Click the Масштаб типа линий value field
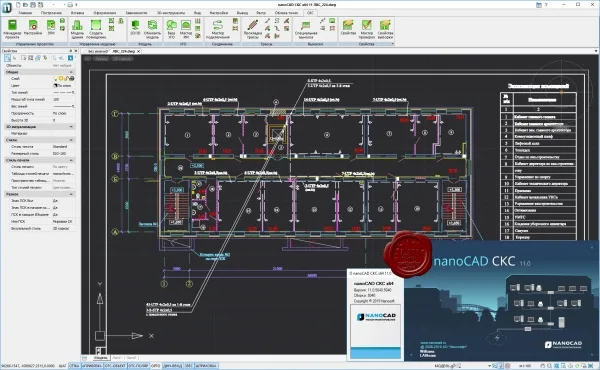This screenshot has width=600, height=370. (x=63, y=99)
